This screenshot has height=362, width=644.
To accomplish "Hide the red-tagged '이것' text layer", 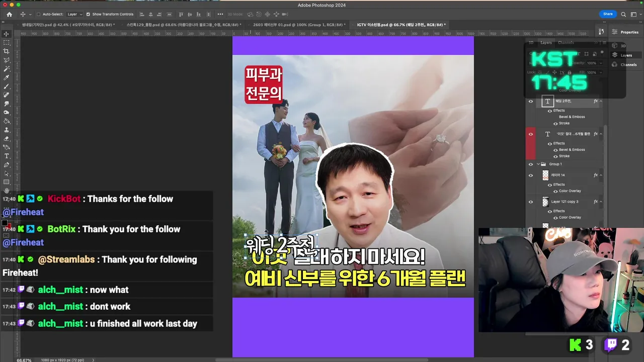I will 530,134.
